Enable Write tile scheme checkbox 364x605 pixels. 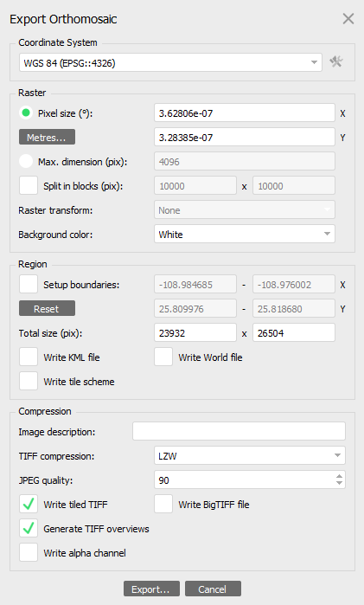point(29,381)
